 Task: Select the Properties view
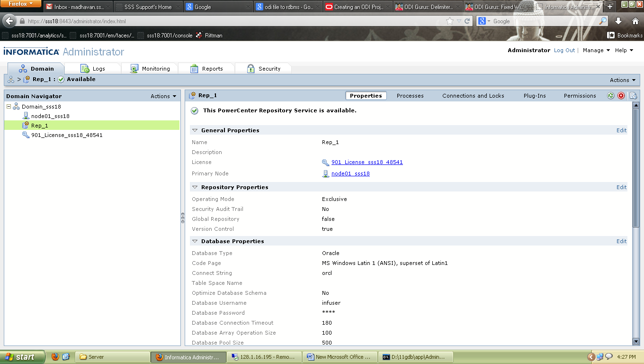pos(366,96)
